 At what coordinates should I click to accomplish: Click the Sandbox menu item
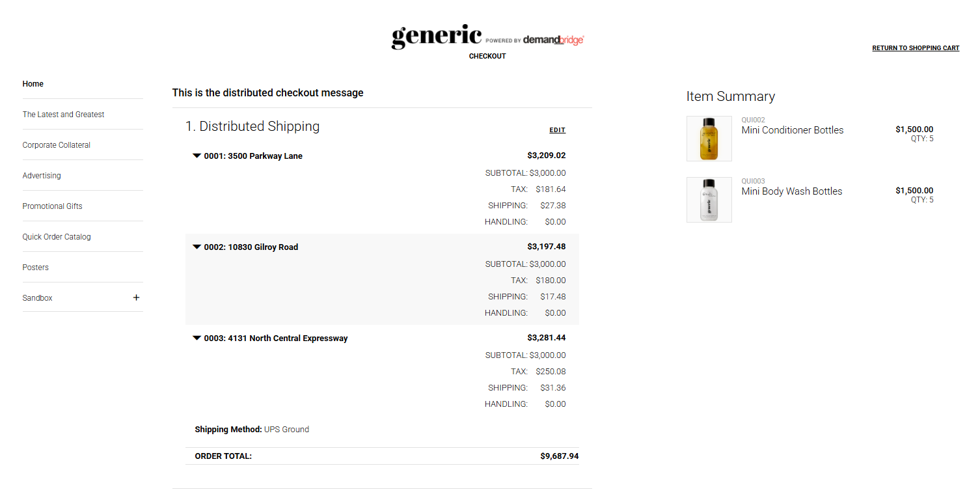(38, 298)
